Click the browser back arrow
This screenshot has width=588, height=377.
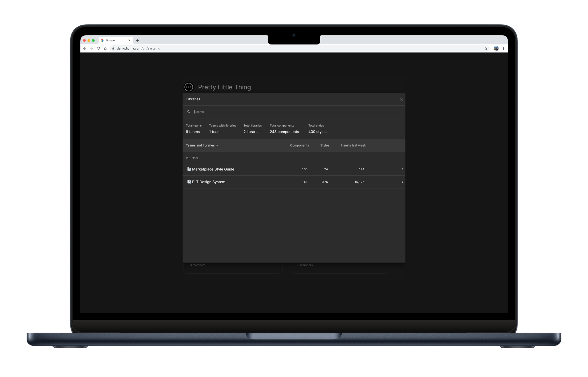pyautogui.click(x=84, y=48)
